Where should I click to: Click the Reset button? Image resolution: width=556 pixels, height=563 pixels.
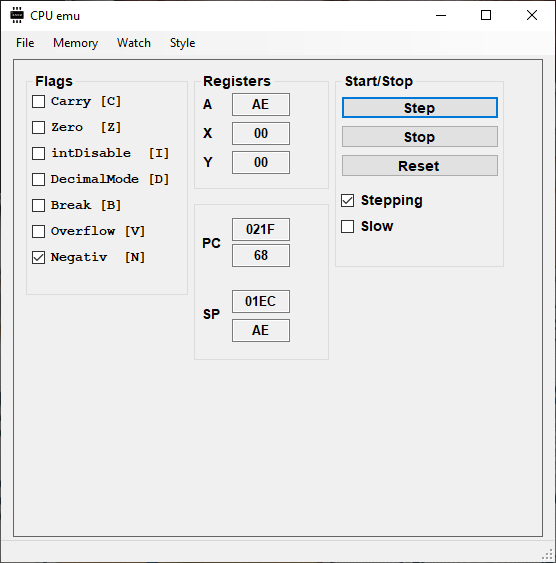tap(420, 166)
